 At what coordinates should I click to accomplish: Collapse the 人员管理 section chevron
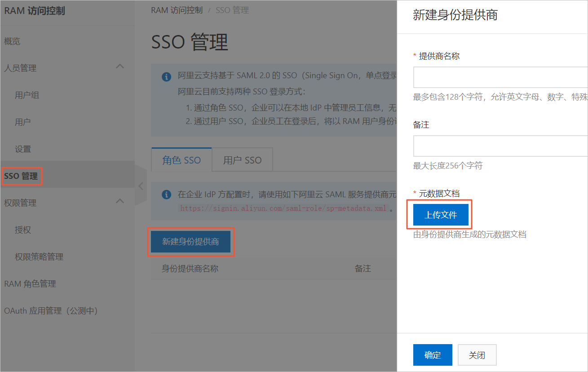pos(120,67)
